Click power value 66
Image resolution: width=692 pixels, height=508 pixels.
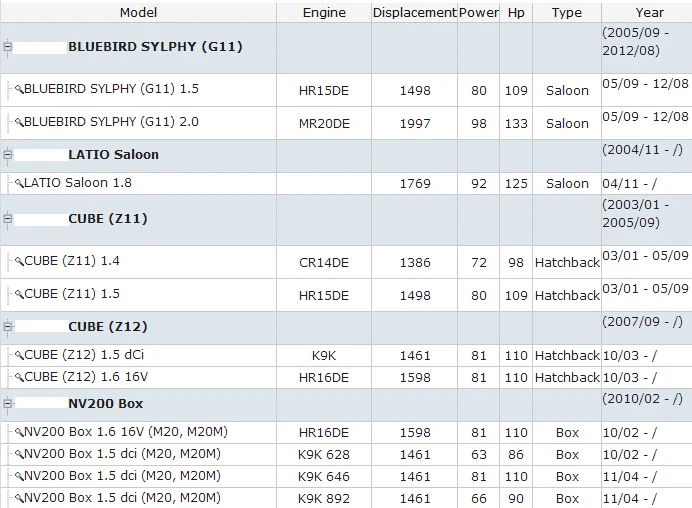click(x=479, y=499)
